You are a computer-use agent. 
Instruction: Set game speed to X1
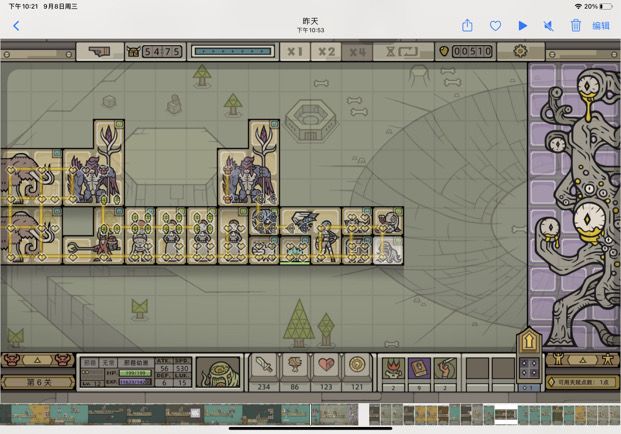295,51
